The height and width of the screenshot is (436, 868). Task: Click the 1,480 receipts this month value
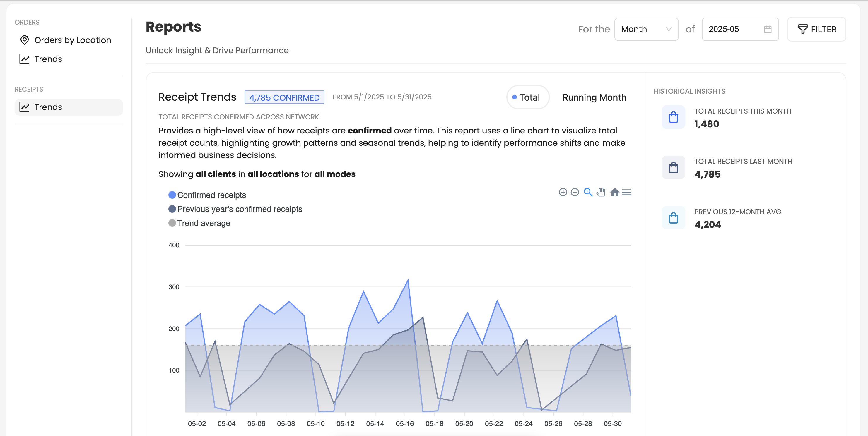(x=707, y=124)
